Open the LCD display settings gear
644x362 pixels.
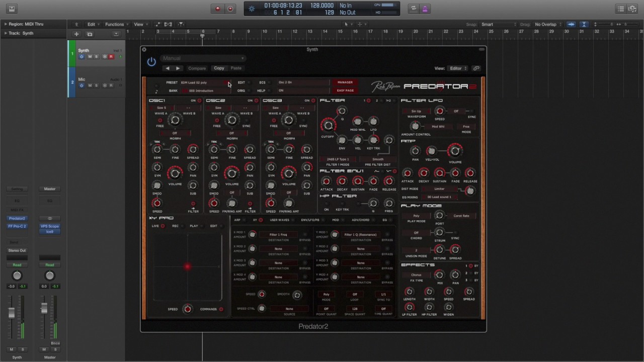click(x=252, y=9)
